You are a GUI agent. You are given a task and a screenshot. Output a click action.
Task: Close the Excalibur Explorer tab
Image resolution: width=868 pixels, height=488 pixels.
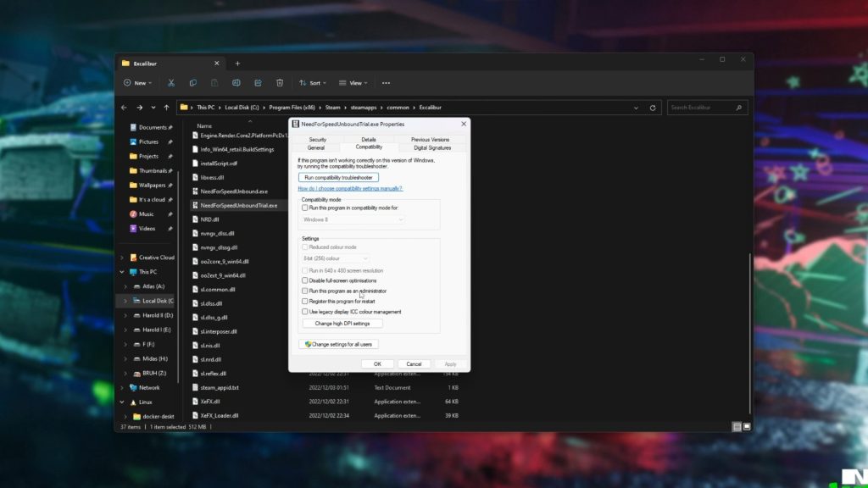(216, 63)
